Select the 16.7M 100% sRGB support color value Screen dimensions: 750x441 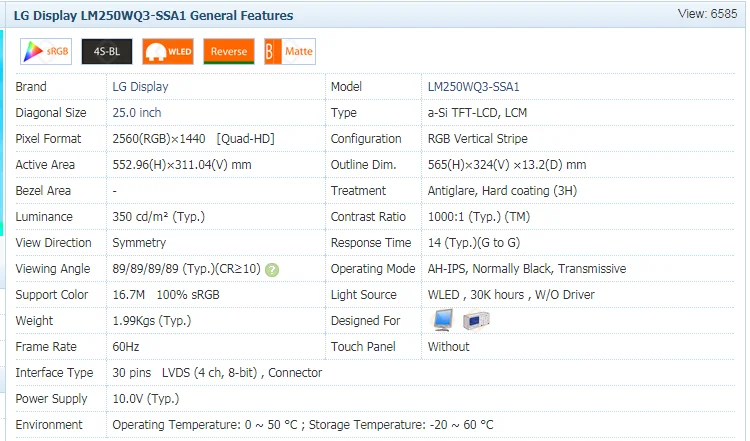point(165,294)
